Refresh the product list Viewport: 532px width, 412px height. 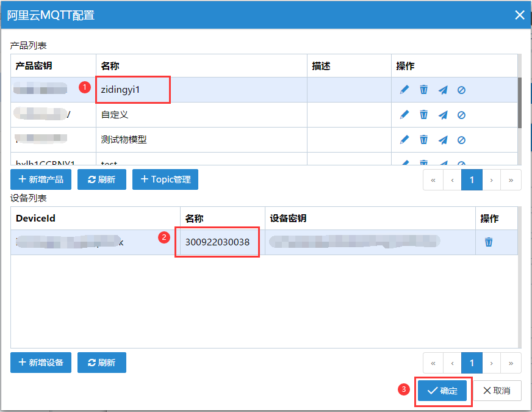pyautogui.click(x=101, y=179)
